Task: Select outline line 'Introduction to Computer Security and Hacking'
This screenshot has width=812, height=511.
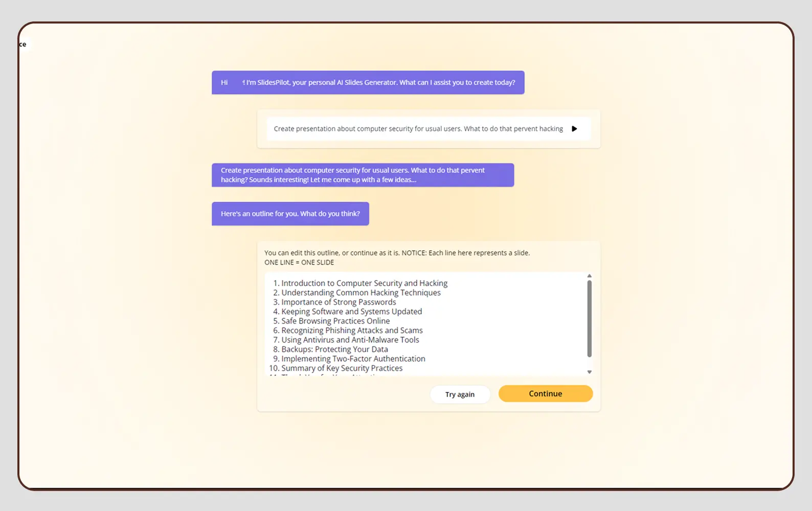Action: pyautogui.click(x=364, y=283)
